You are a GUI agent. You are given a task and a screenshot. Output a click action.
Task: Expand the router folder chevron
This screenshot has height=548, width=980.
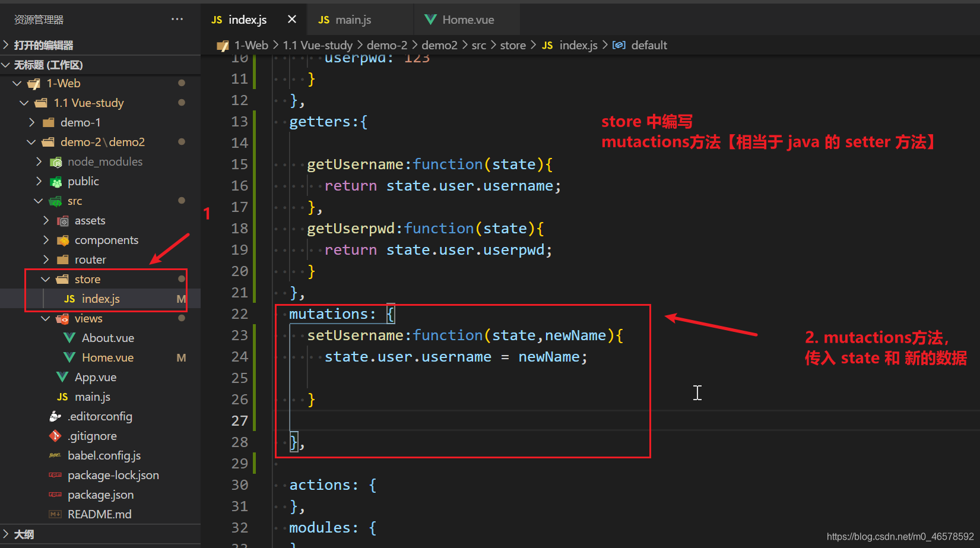point(46,260)
